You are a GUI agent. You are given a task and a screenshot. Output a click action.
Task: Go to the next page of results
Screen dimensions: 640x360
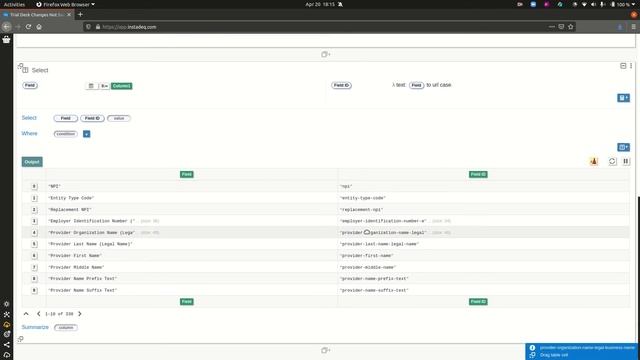click(x=80, y=314)
